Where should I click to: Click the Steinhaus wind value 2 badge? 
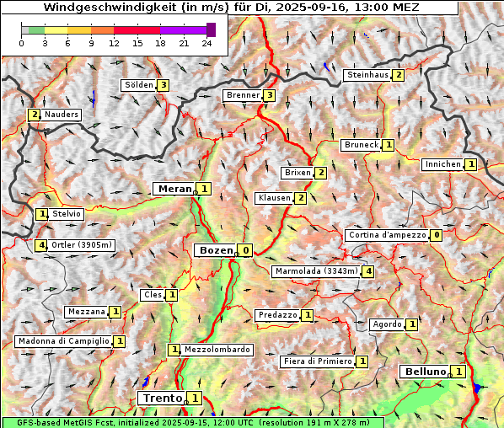point(398,75)
